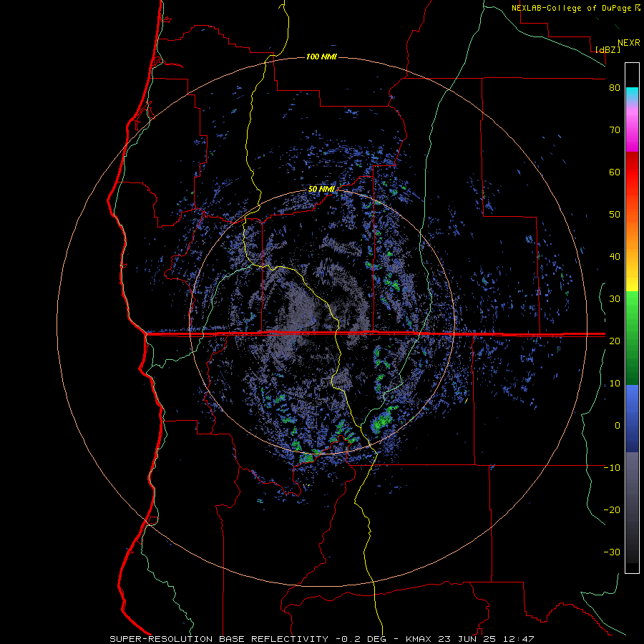
Task: Click the "23 JUN 25" date text
Action: pos(468,639)
